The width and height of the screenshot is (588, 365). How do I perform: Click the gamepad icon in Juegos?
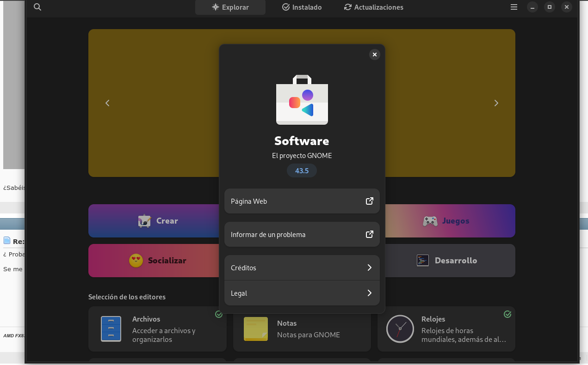tap(430, 221)
